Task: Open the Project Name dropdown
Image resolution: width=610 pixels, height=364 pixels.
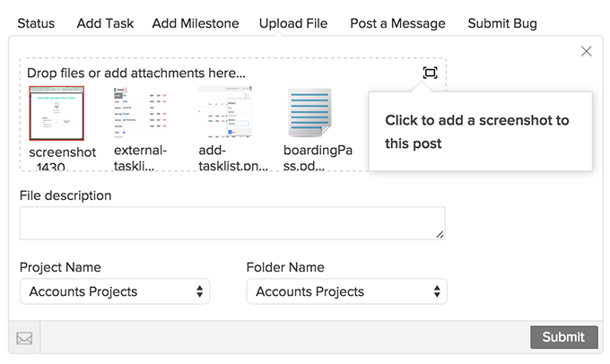Action: click(x=115, y=291)
